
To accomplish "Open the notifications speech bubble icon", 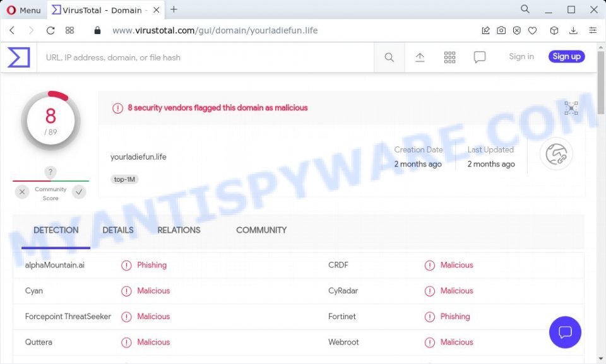I will pyautogui.click(x=480, y=57).
